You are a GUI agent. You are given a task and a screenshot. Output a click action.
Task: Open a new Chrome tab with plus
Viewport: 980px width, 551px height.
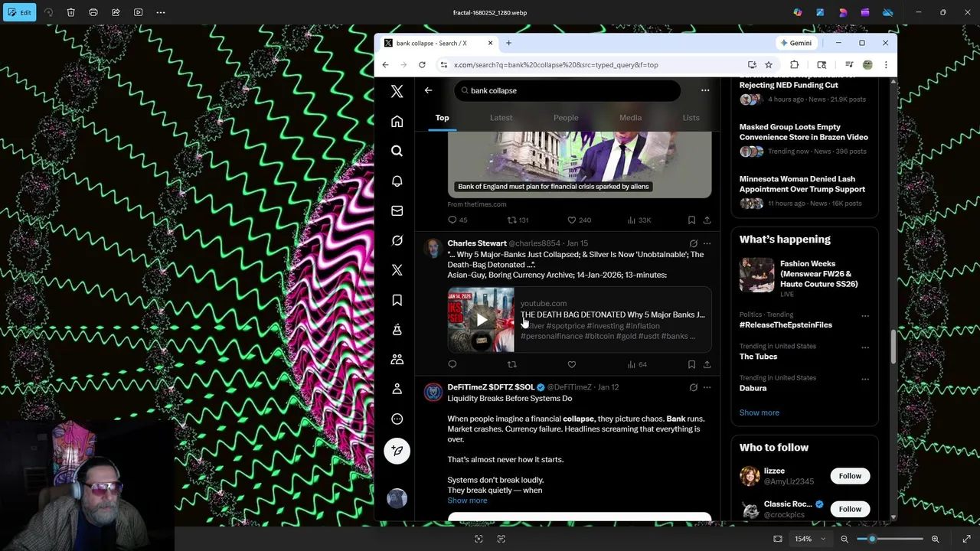pos(508,43)
